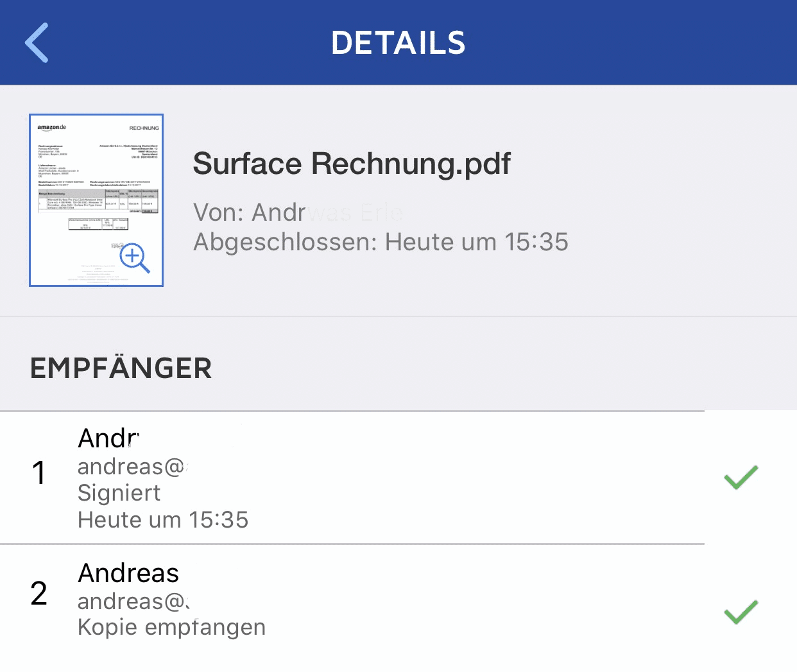Click first recipient's email address
This screenshot has height=672, width=797.
click(132, 467)
